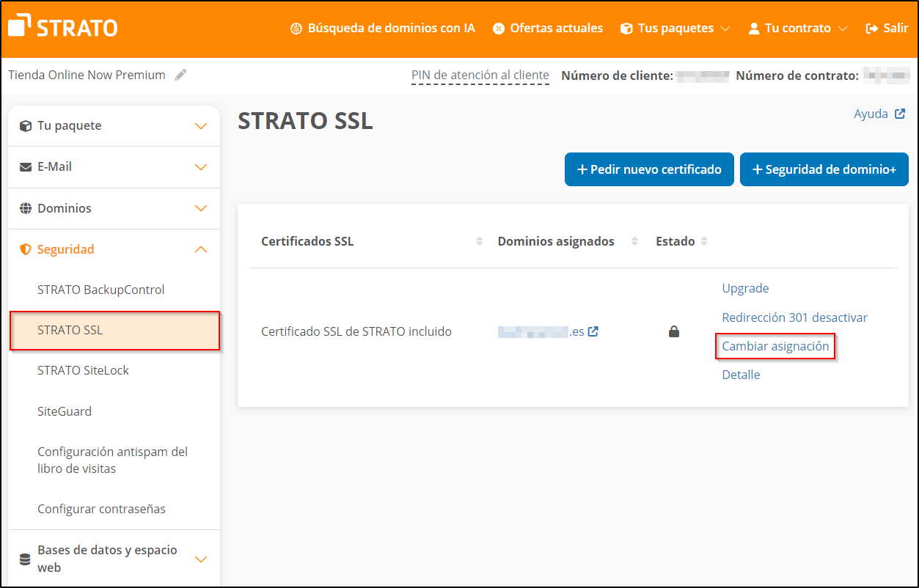Click the package icon beside Tu paquete
The width and height of the screenshot is (919, 588).
(26, 125)
